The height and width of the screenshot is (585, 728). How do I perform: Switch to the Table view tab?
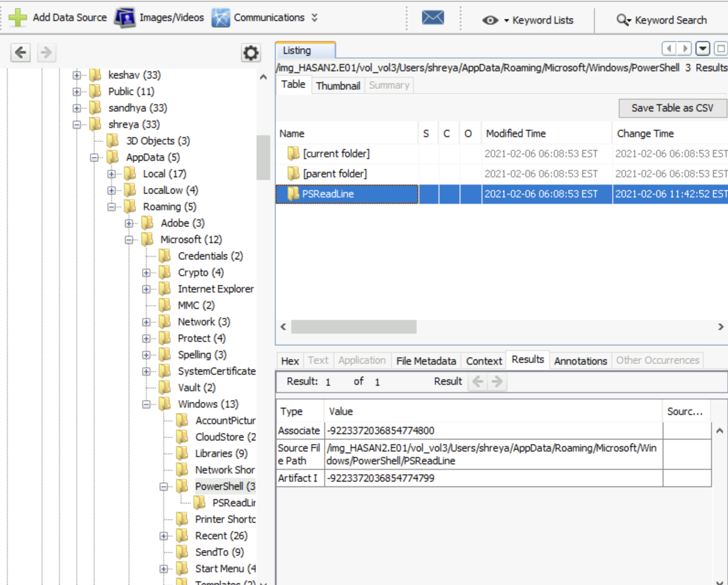[x=293, y=85]
